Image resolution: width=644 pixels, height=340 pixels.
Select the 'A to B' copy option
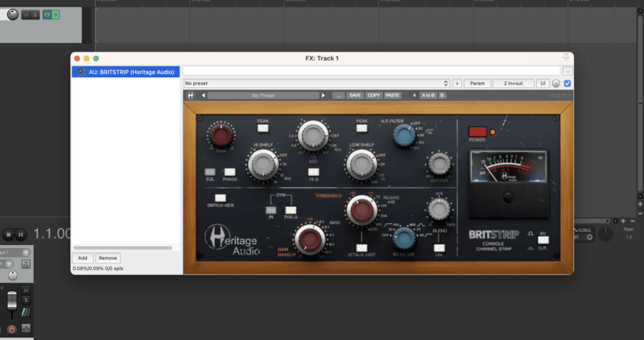427,95
